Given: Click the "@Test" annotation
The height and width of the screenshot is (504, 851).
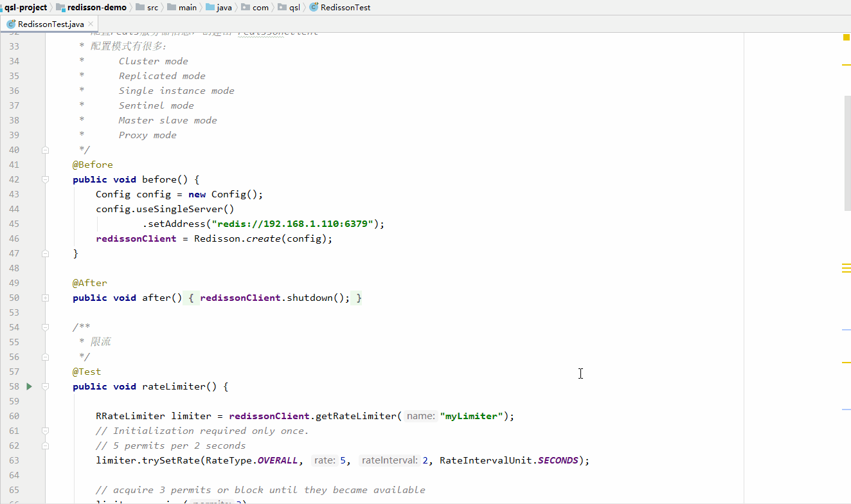Looking at the screenshot, I should 87,372.
